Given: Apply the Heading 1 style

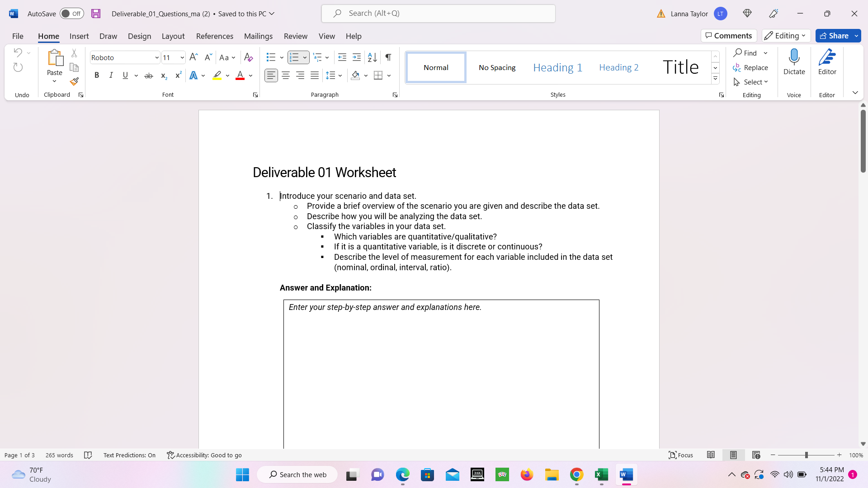Looking at the screenshot, I should [x=557, y=67].
